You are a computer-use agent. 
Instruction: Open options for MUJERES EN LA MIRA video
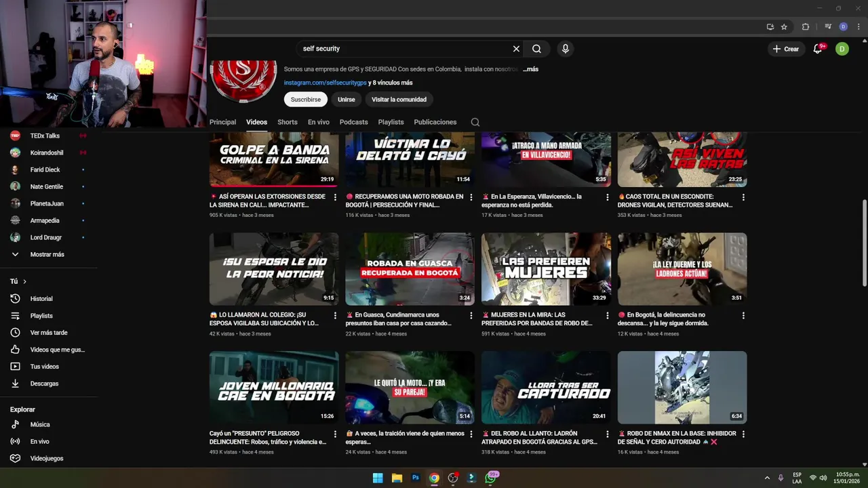607,315
